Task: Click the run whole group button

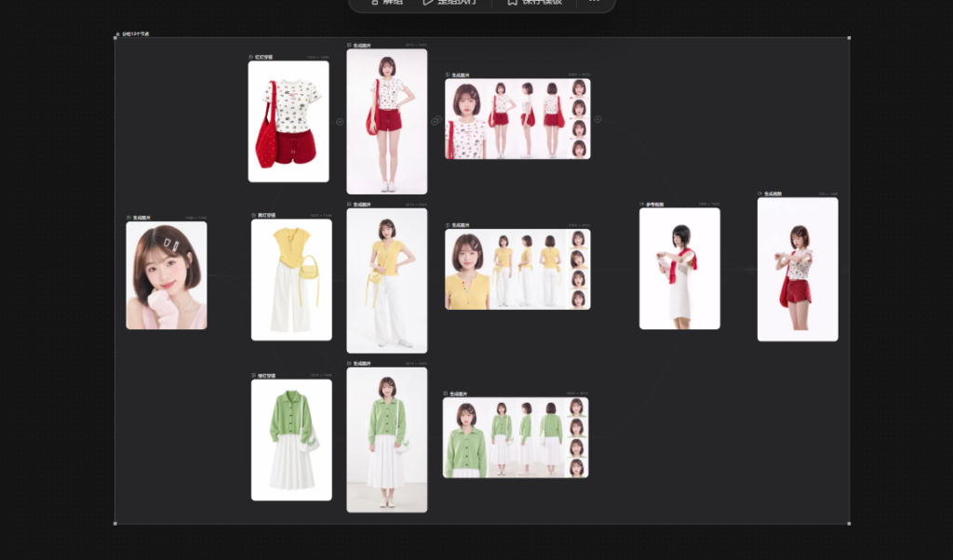Action: [450, 2]
